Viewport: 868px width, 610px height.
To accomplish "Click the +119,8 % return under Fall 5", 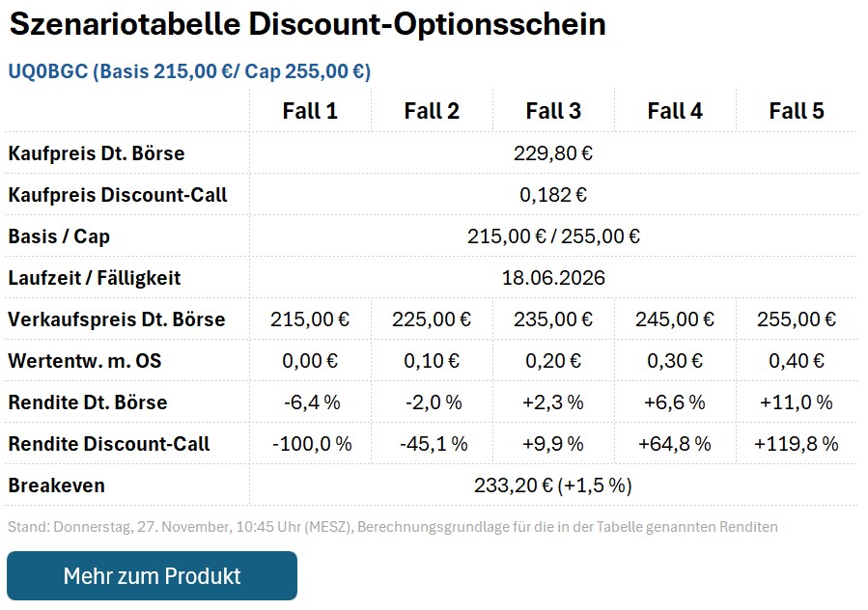I will (797, 444).
